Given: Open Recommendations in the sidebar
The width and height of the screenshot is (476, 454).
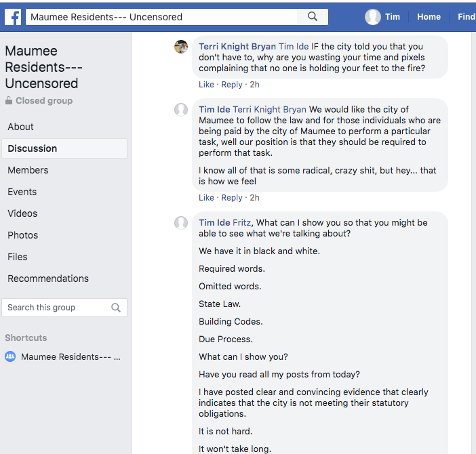Looking at the screenshot, I should [x=48, y=278].
